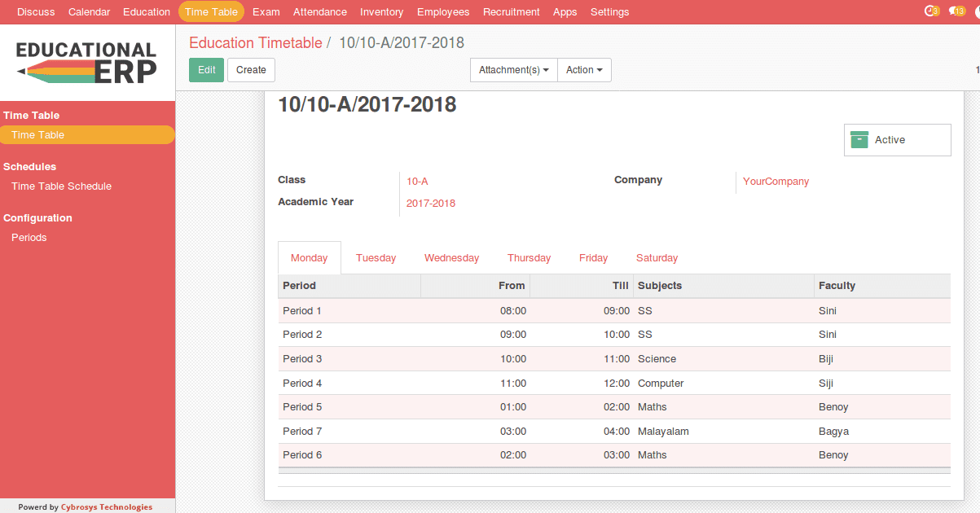Open the Exam menu
Image resolution: width=980 pixels, height=513 pixels.
point(266,11)
